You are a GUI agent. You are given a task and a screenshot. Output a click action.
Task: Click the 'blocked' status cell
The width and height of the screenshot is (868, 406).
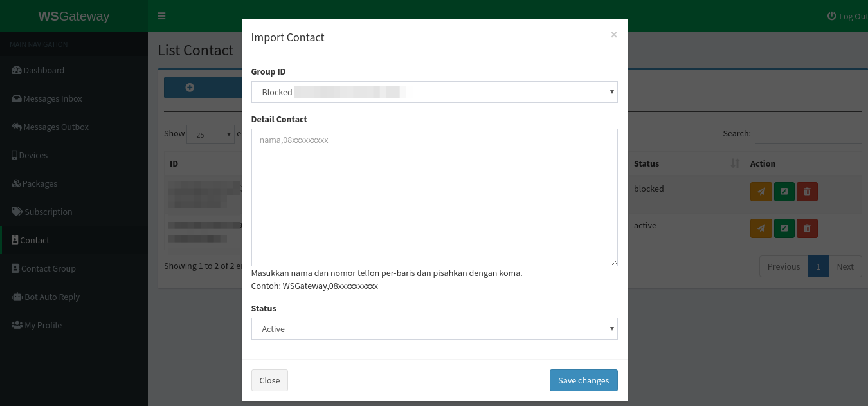(x=649, y=189)
